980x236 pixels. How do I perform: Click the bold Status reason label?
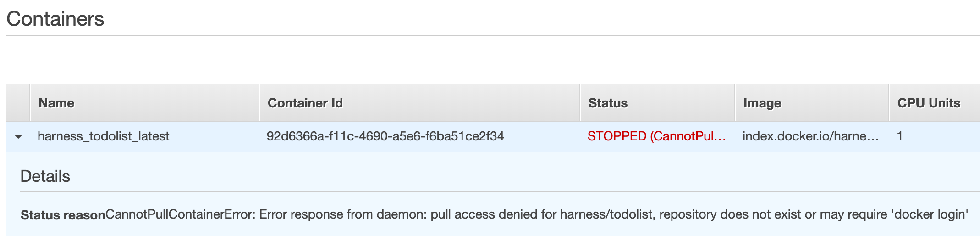tap(63, 215)
